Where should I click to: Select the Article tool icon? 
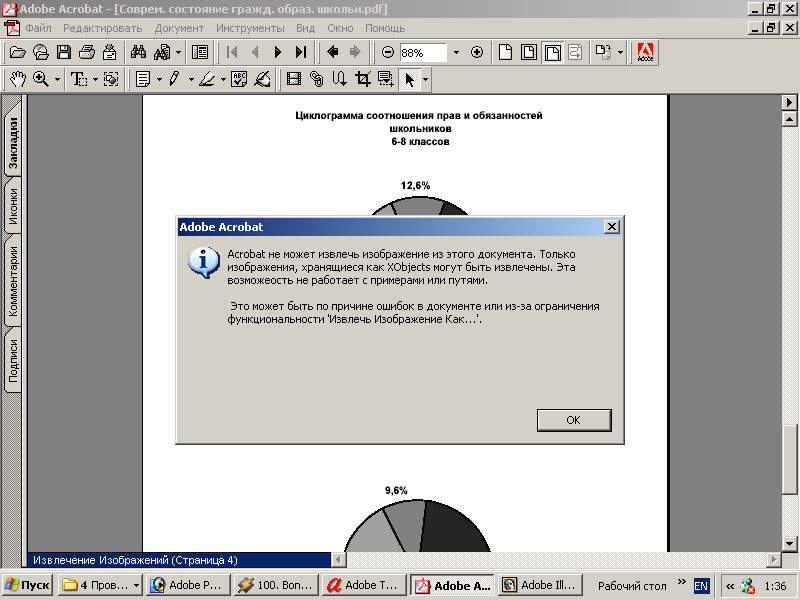340,79
